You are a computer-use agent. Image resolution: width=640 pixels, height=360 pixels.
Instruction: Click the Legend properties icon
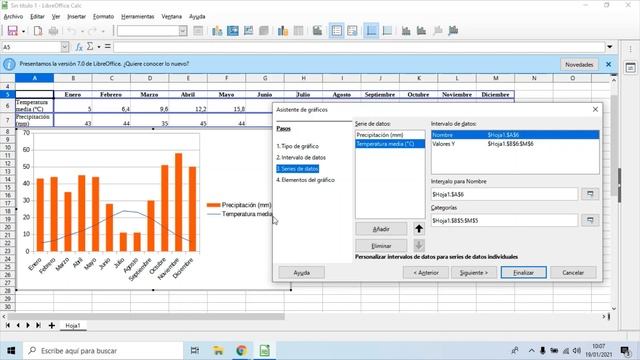tap(352, 31)
